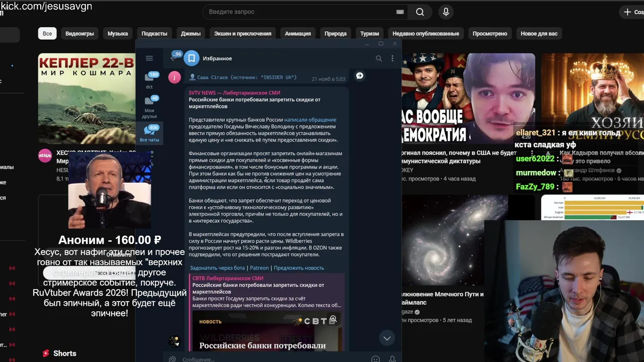Open the three-dot chat options menu

[x=392, y=58]
